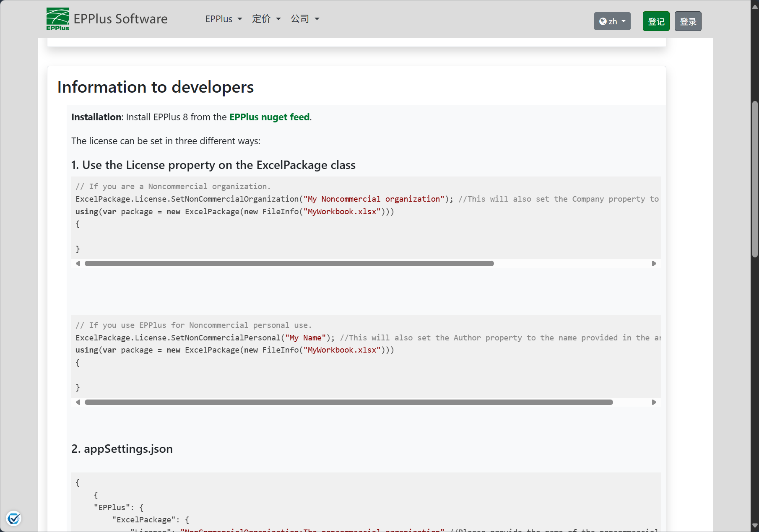The width and height of the screenshot is (759, 532).
Task: Click the bold 'Installation' label
Action: tap(96, 117)
